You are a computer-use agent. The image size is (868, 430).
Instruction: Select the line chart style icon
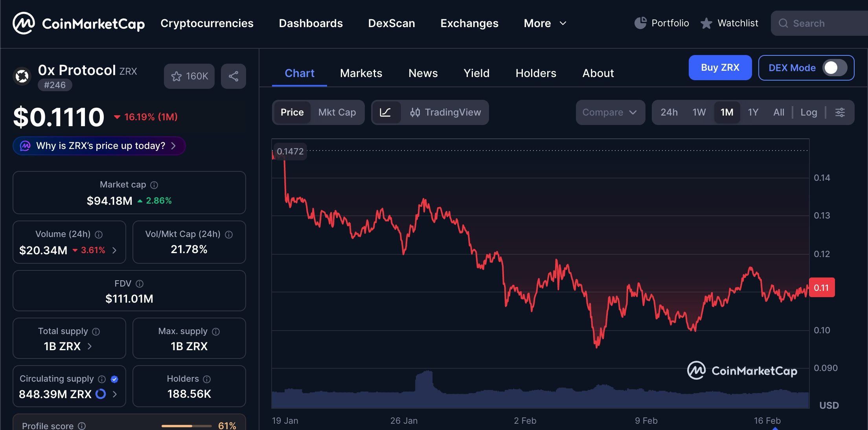pyautogui.click(x=386, y=112)
